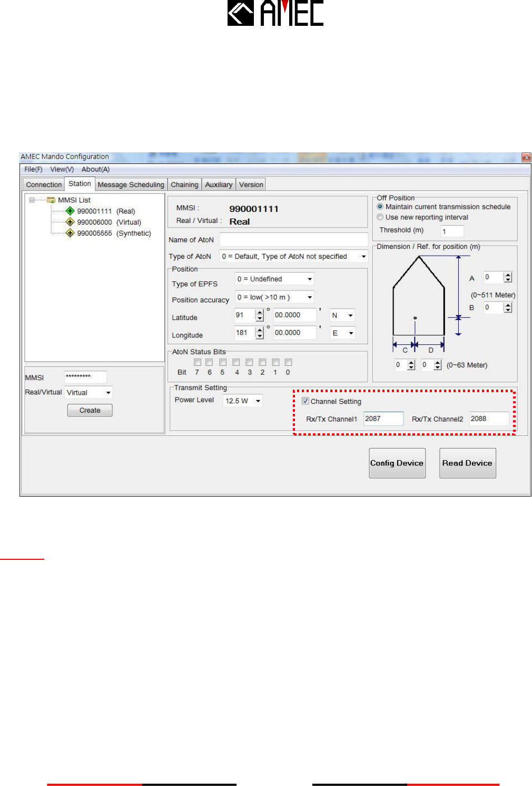This screenshot has height=786, width=532.
Task: Click the dimension D stepper arrows
Action: point(438,365)
